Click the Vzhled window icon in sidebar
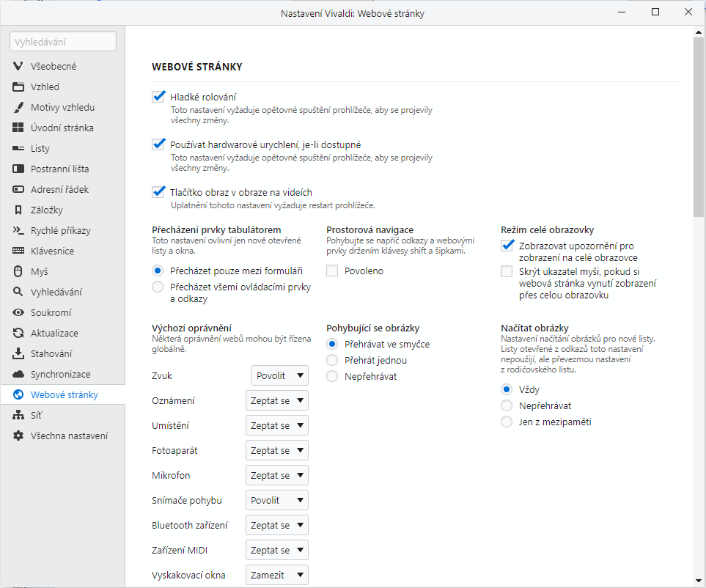 coord(18,87)
